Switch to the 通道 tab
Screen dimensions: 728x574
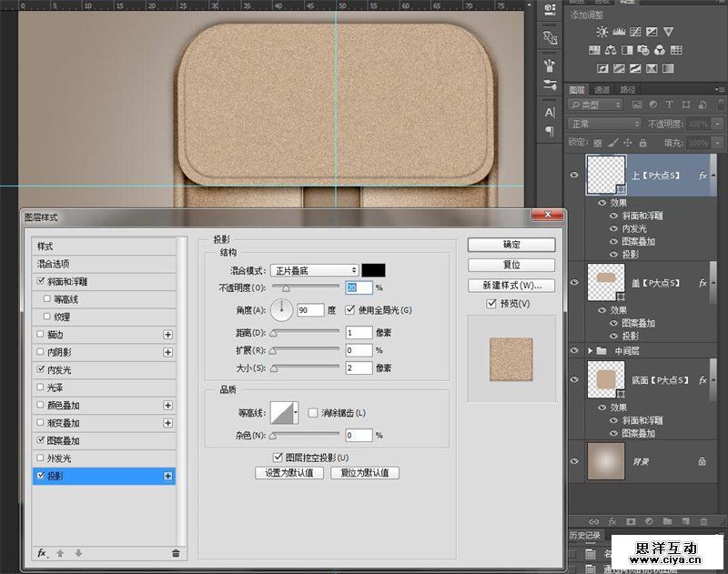pos(602,89)
